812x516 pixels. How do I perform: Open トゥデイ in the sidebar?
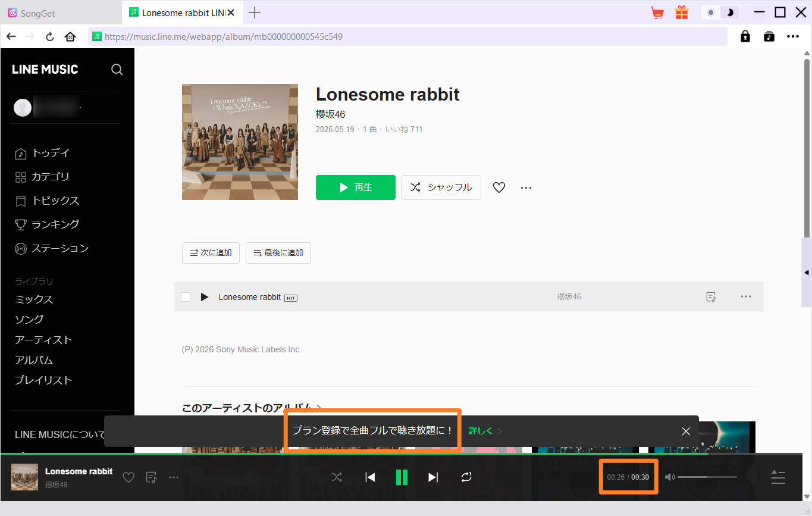tap(42, 153)
